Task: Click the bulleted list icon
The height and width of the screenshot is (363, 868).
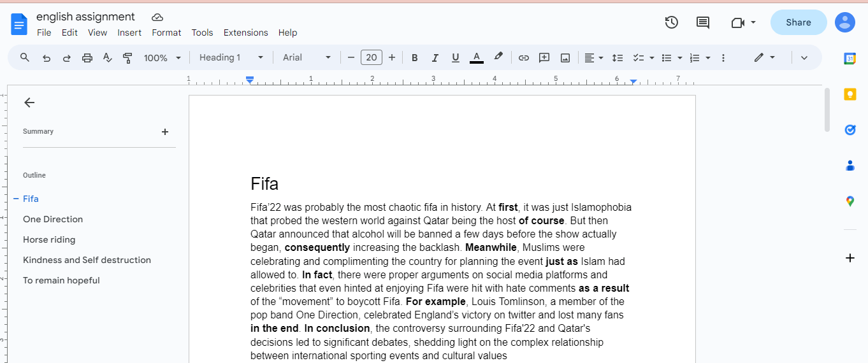Action: tap(667, 58)
